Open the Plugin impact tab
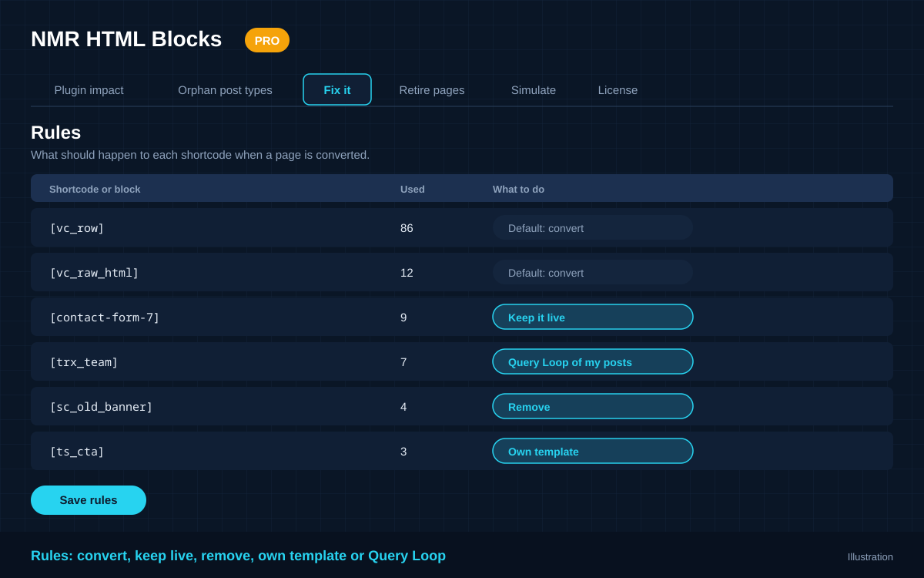Screen dimensions: 924x578 [x=89, y=90]
